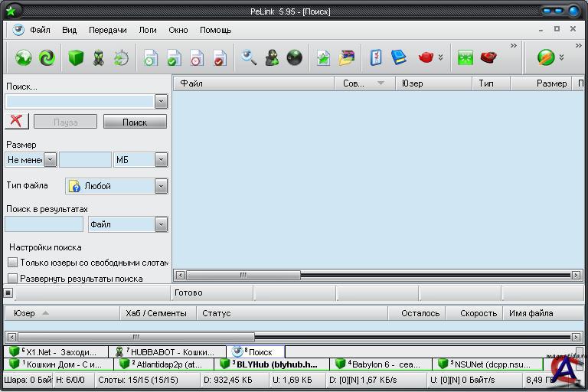Click the green swirl reconnect toolbar icon

point(47,57)
